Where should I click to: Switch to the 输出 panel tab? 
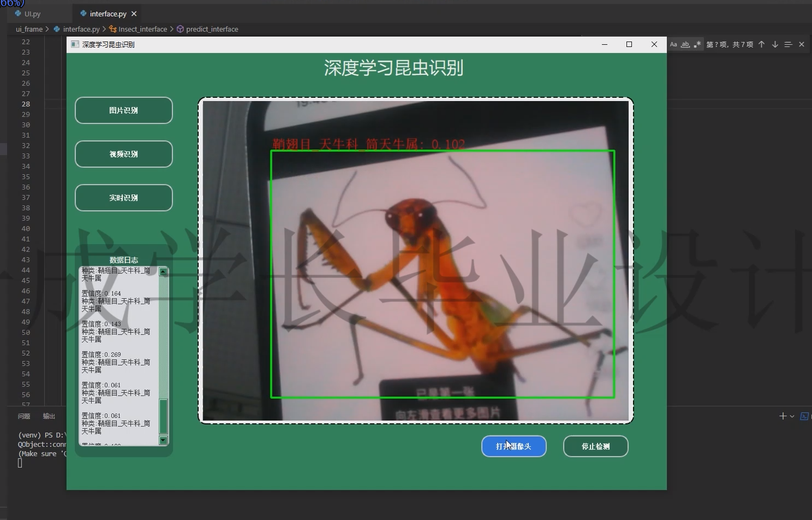[x=49, y=416]
